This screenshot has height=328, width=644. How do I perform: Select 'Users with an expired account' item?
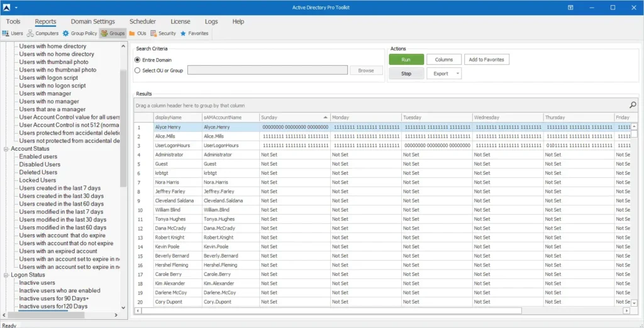[58, 251]
